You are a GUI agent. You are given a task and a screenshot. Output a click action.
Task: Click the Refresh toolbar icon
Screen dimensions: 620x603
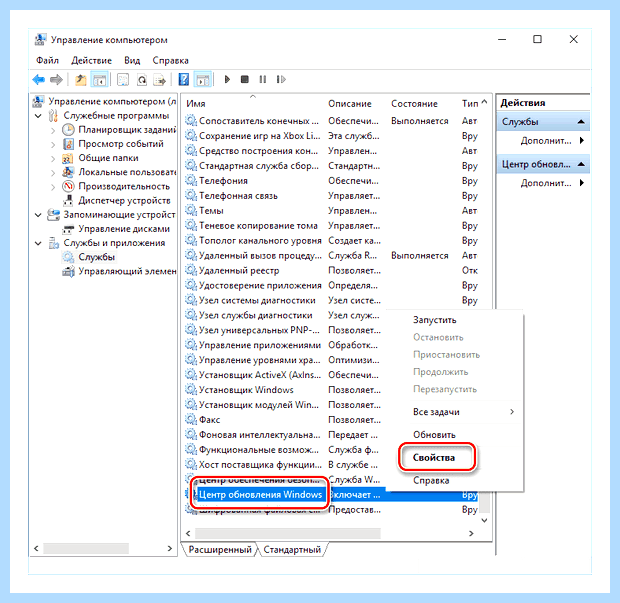point(142,80)
